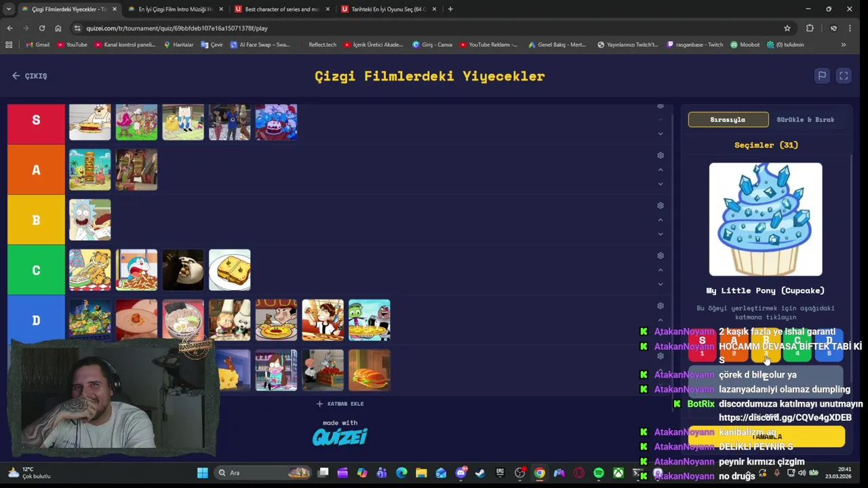The height and width of the screenshot is (488, 868).
Task: Toggle fullscreen mode icon
Action: (x=844, y=76)
